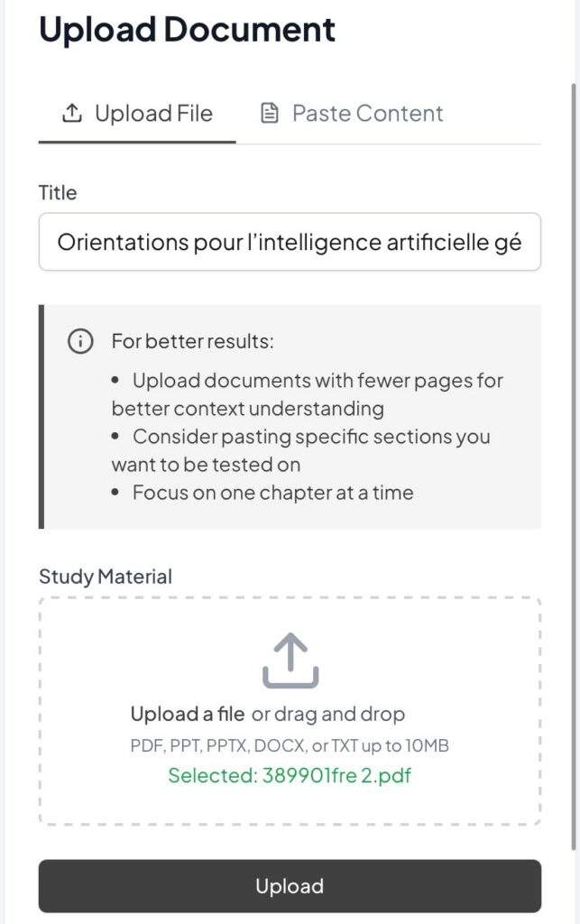580x924 pixels.
Task: Click the large upload tray icon in drop zone
Action: point(290,661)
